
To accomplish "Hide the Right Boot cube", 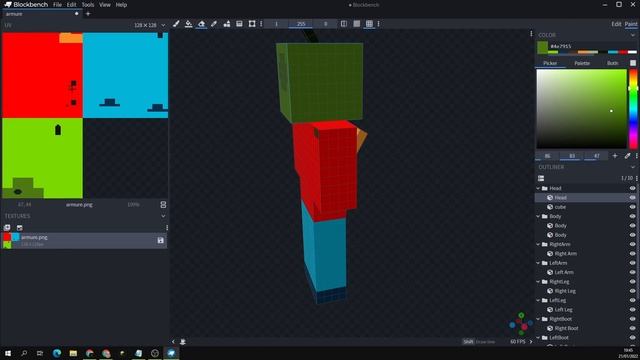I will [x=632, y=329].
